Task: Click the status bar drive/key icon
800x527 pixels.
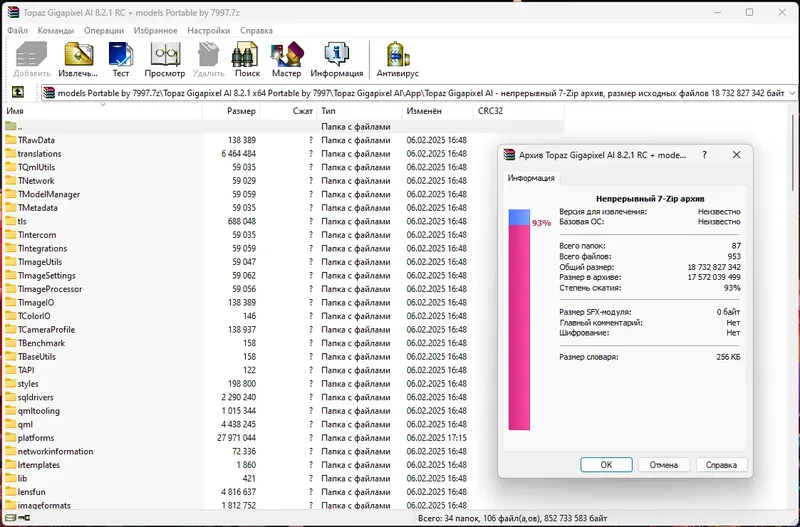Action: pos(17,518)
